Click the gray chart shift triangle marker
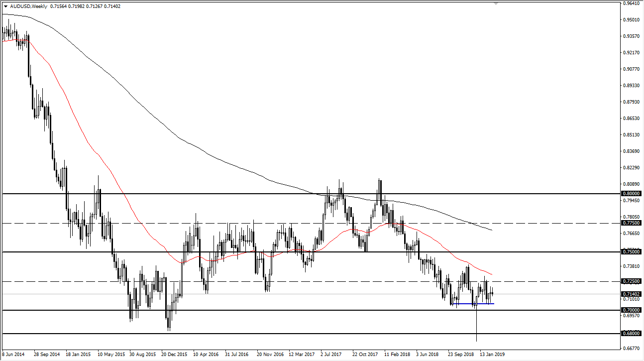 pyautogui.click(x=495, y=3)
